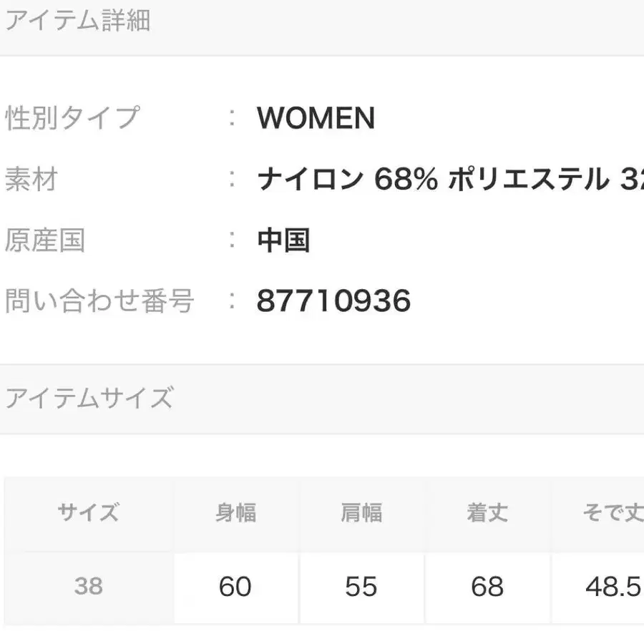
Task: Select the 原産国 label
Action: [x=45, y=240]
